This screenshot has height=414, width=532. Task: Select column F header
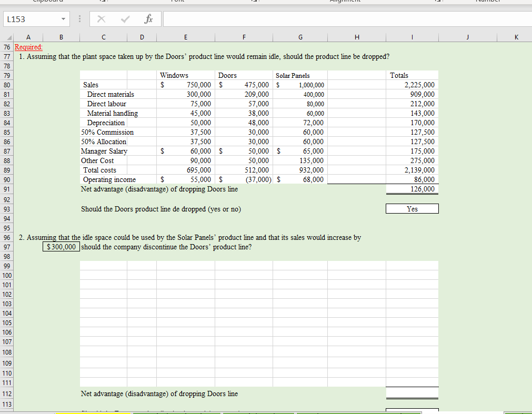244,37
